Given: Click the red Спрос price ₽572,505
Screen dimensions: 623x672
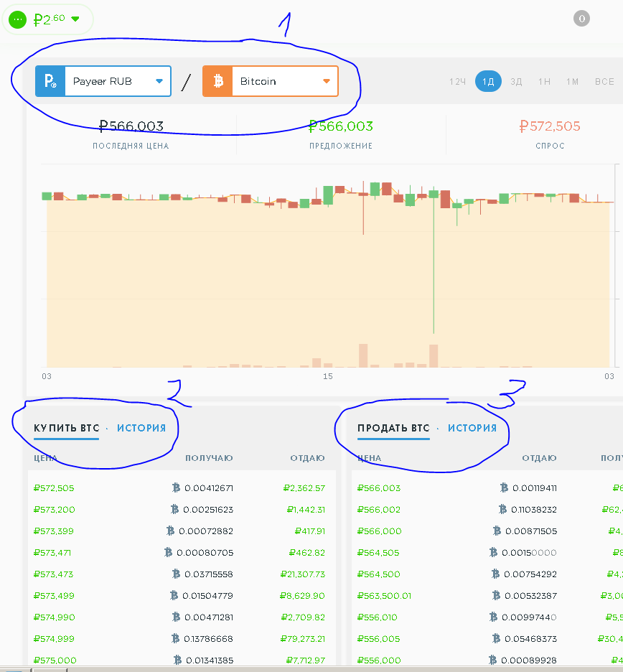Looking at the screenshot, I should click(550, 126).
